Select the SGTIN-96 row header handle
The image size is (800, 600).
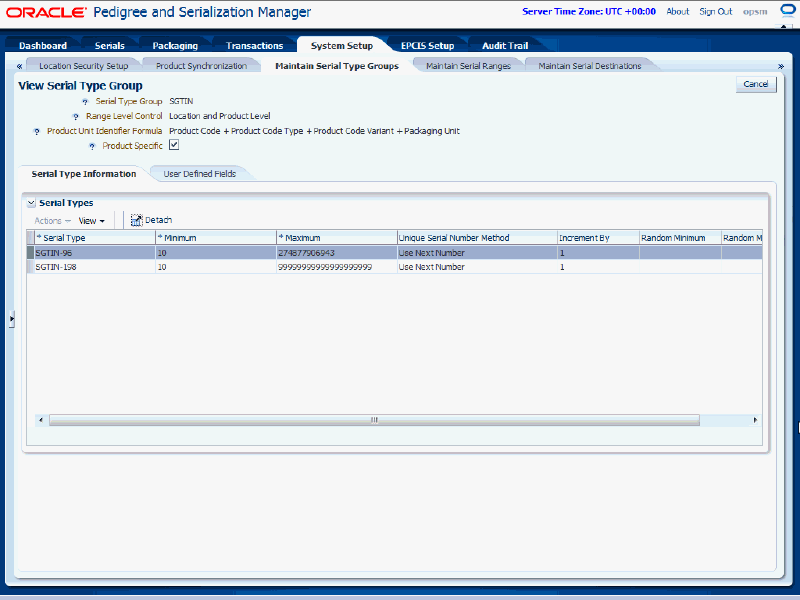(x=31, y=253)
